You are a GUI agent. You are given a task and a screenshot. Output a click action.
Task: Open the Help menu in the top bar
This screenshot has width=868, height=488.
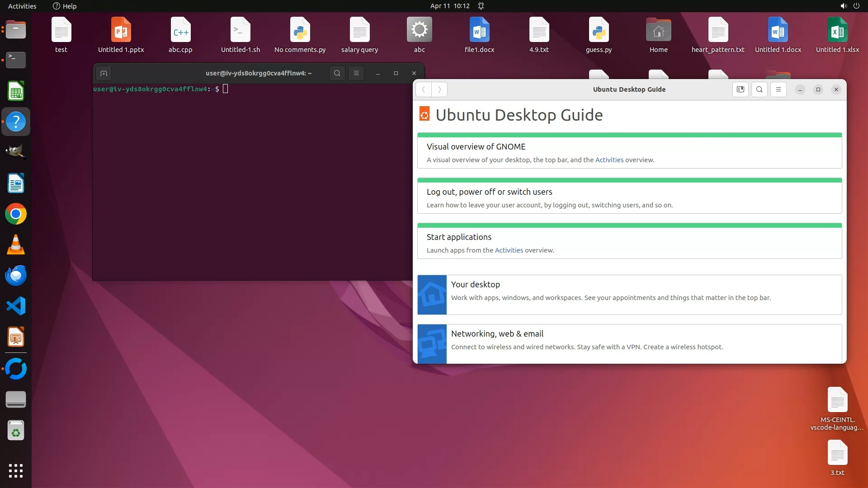point(65,6)
